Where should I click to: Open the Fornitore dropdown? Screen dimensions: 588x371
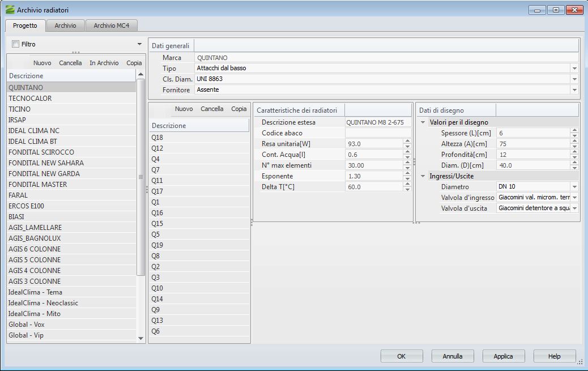click(x=574, y=90)
